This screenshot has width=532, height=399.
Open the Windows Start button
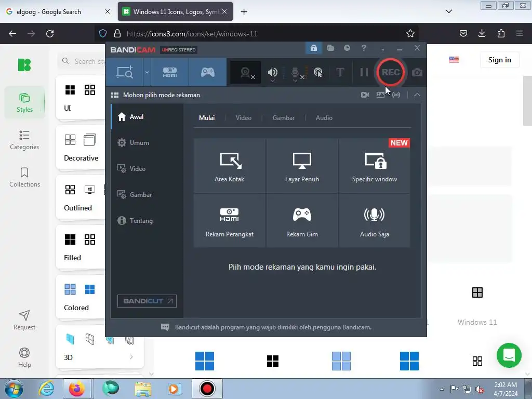pos(14,389)
